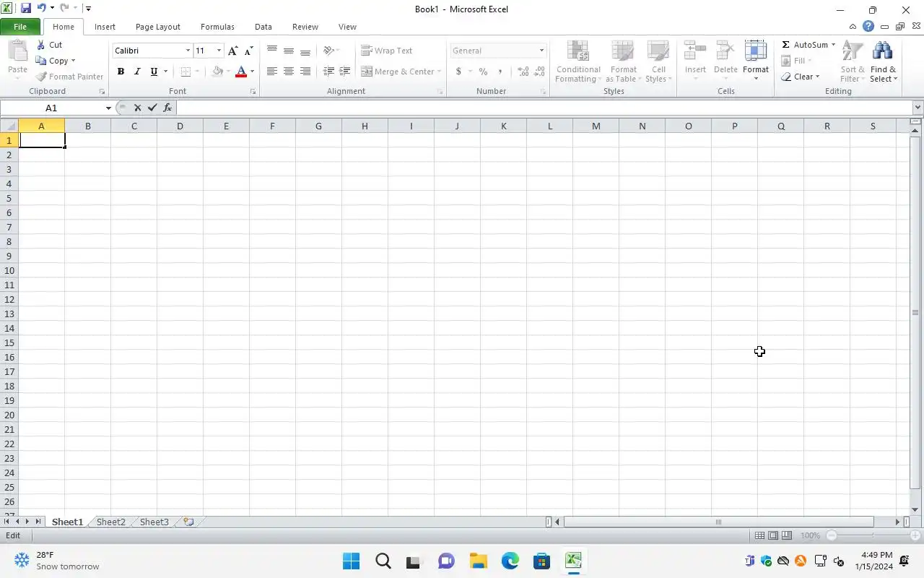Viewport: 924px width, 578px height.
Task: Align text to the right
Action: pyautogui.click(x=305, y=72)
